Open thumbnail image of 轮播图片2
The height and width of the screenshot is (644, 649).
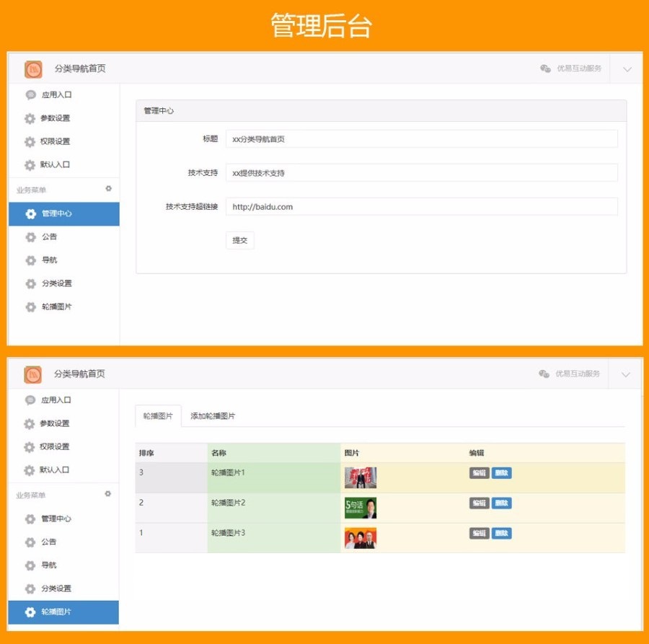361,508
